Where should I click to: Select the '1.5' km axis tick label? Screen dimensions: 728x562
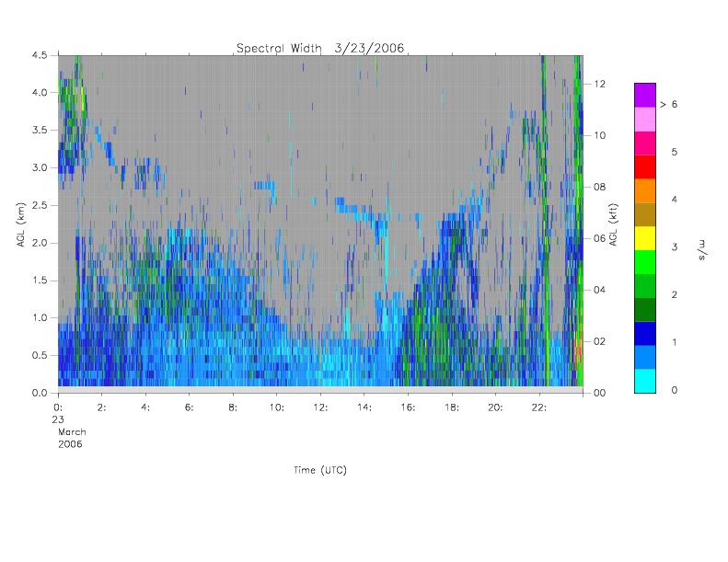(x=40, y=281)
